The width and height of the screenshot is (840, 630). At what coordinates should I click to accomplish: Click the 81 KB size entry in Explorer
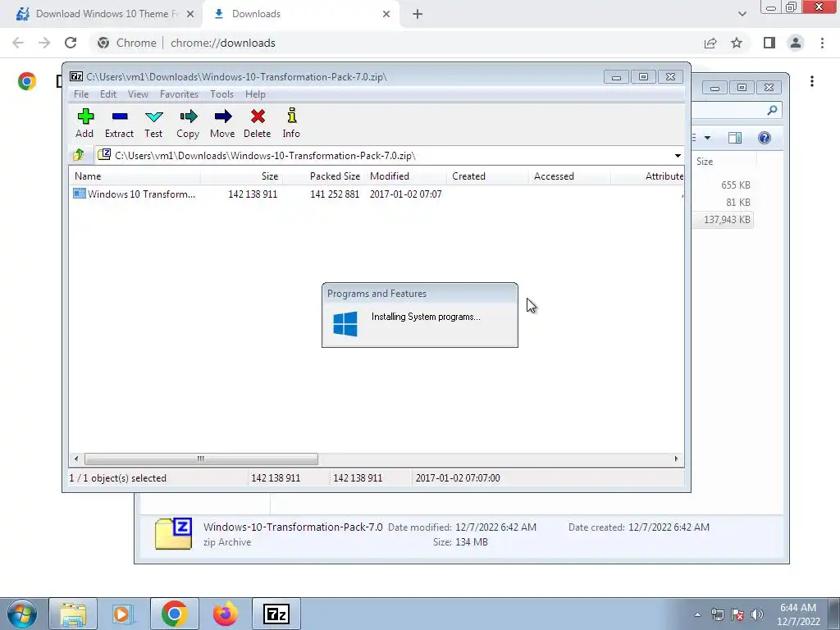(738, 203)
